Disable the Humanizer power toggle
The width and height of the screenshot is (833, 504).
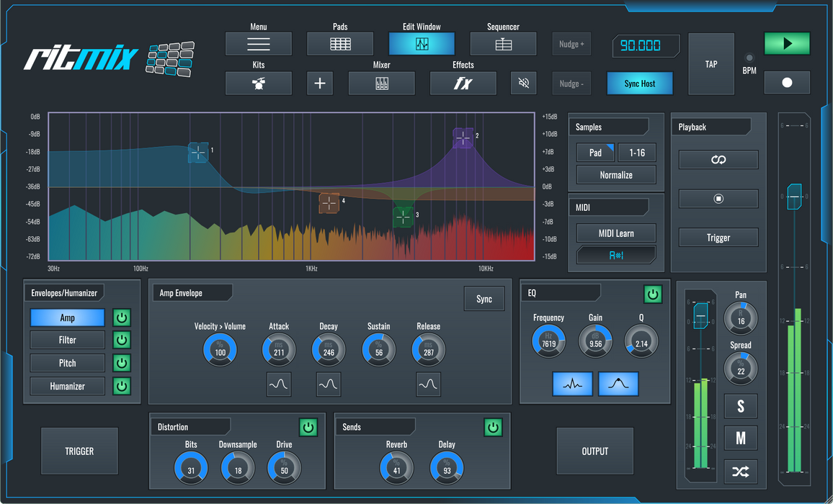(x=122, y=386)
